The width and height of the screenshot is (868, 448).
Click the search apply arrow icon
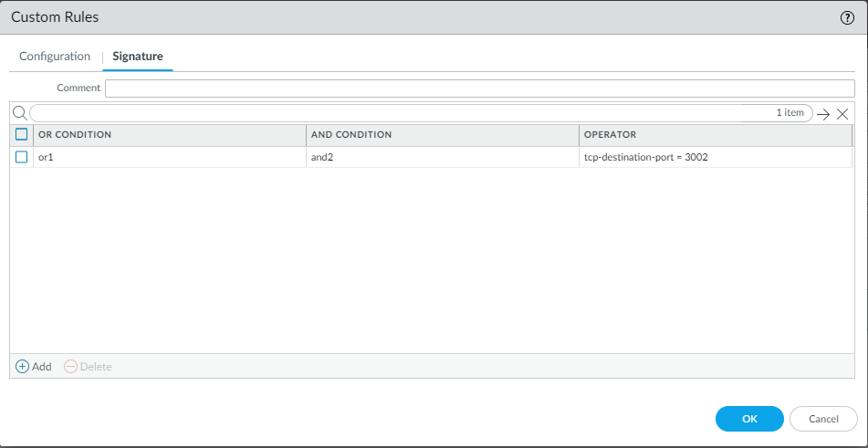(x=823, y=114)
